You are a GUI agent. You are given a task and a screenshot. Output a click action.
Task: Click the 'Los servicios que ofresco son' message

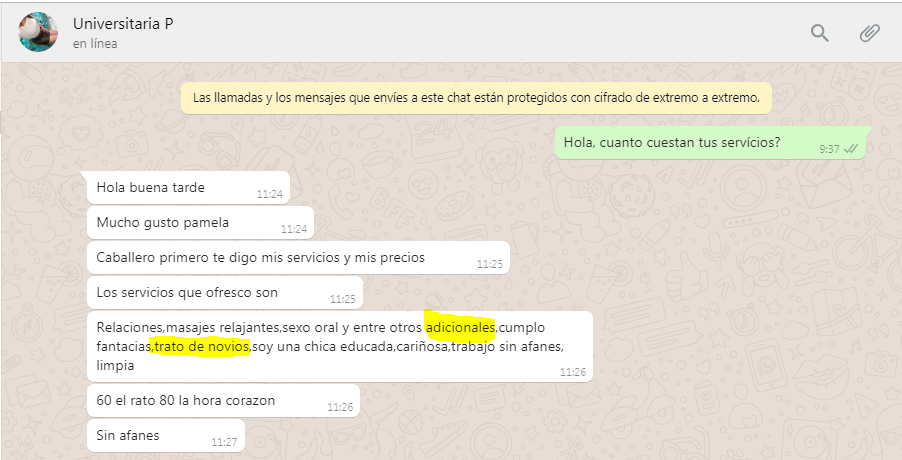224,293
